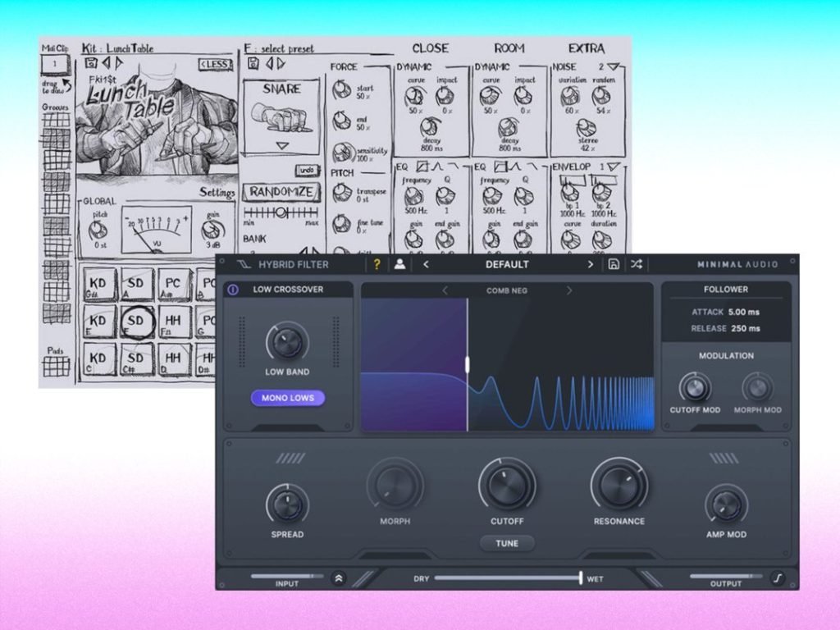Switch to the ROOM section
This screenshot has width=840, height=630.
click(508, 48)
